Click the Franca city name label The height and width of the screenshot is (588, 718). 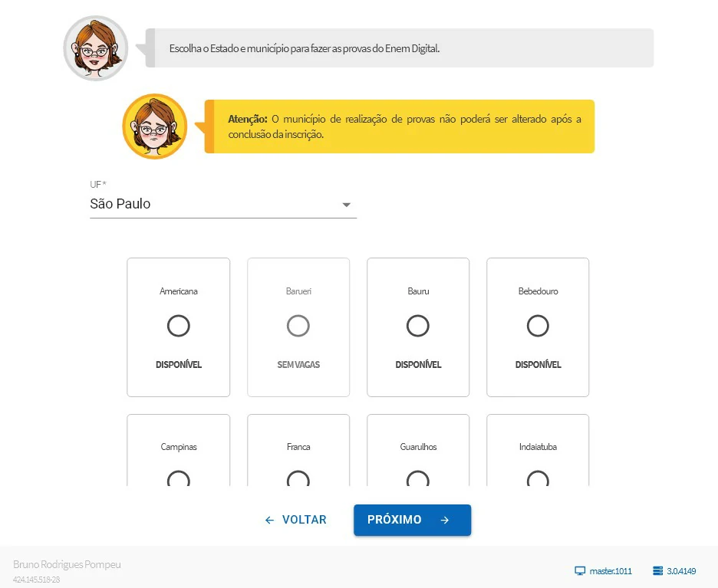coord(298,447)
